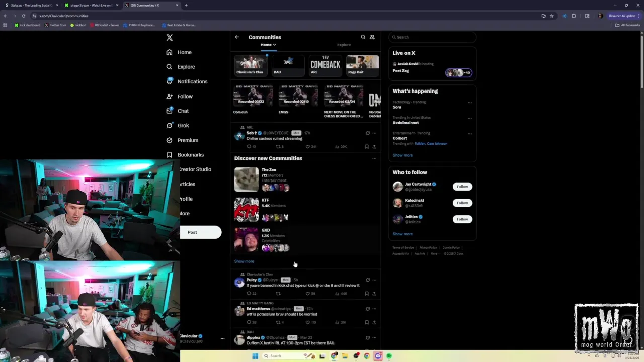Open more options on dippinz post
Viewport: 644px width, 362px height.
click(374, 337)
